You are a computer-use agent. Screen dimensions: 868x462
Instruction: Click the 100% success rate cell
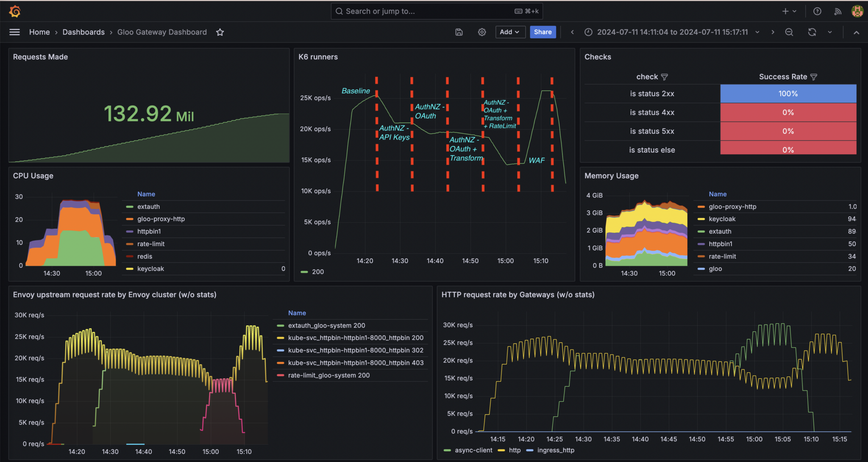click(x=788, y=94)
